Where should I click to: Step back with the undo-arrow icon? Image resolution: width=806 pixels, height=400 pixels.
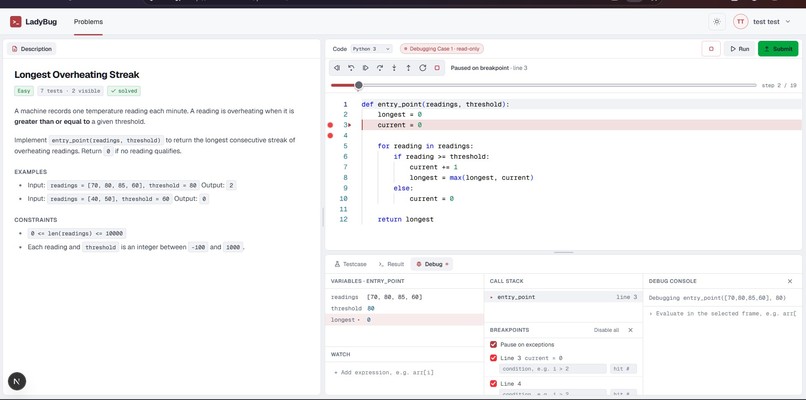point(351,68)
